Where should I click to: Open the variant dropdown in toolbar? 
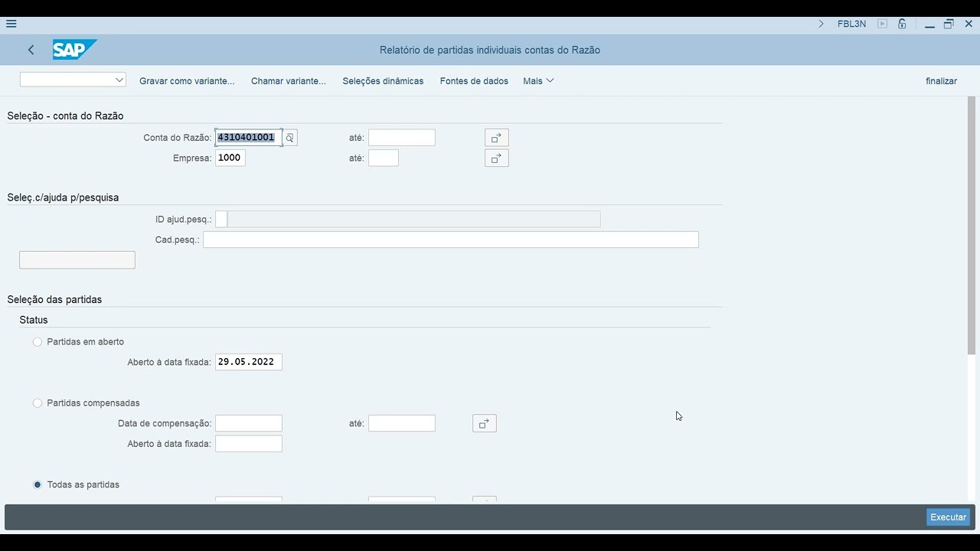click(x=73, y=80)
